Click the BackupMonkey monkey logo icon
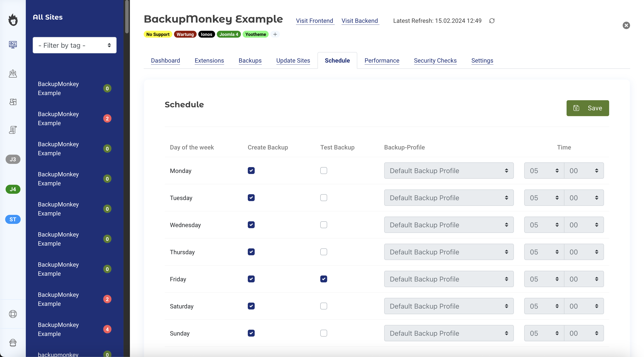This screenshot has width=644, height=357. click(x=13, y=20)
